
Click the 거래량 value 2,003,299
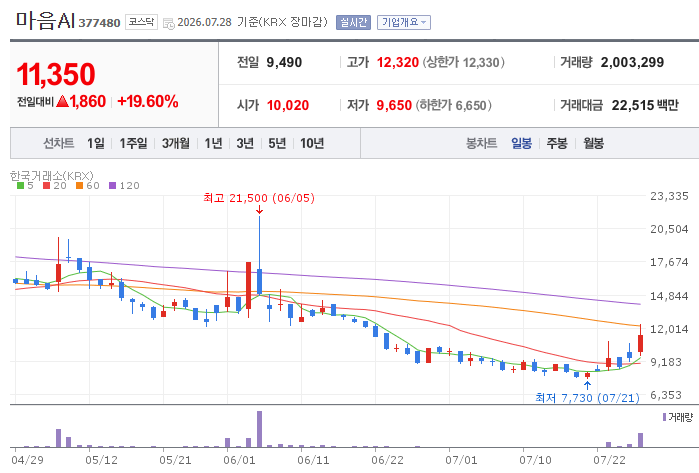pyautogui.click(x=632, y=62)
